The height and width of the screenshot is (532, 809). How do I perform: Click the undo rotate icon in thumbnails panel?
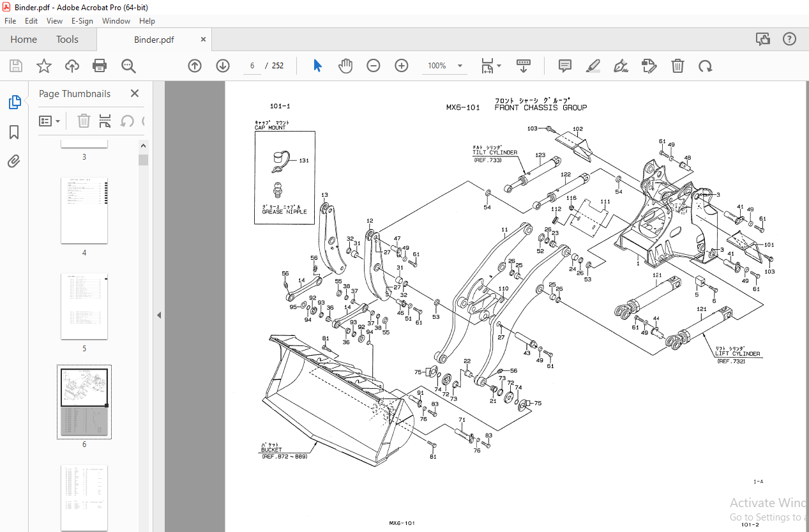pyautogui.click(x=127, y=121)
